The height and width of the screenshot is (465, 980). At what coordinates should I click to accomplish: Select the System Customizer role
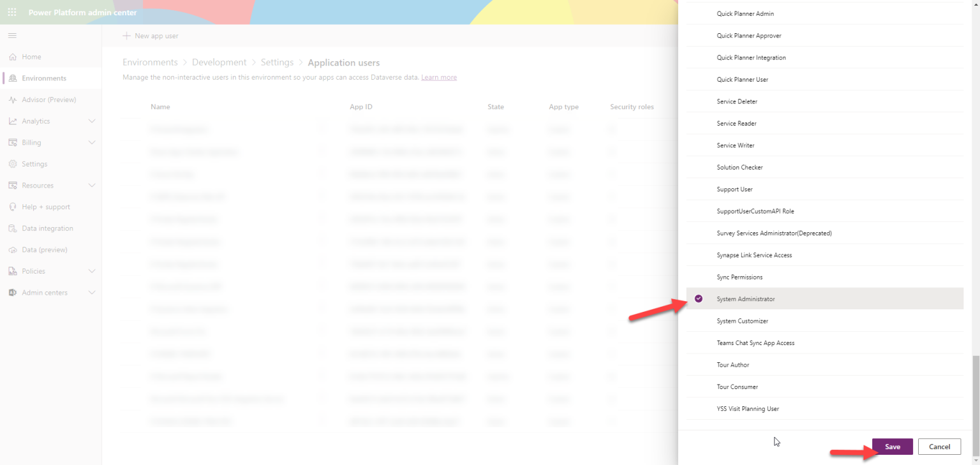(825, 321)
